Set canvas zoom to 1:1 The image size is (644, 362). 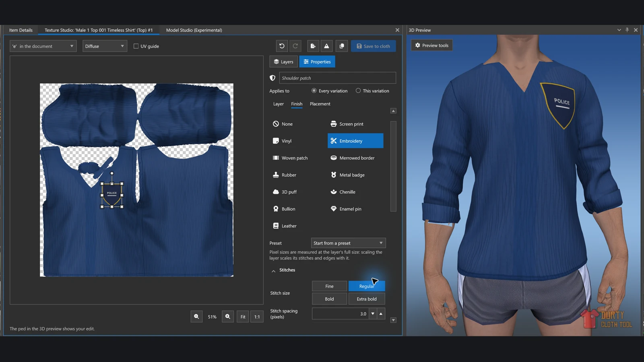pyautogui.click(x=257, y=317)
